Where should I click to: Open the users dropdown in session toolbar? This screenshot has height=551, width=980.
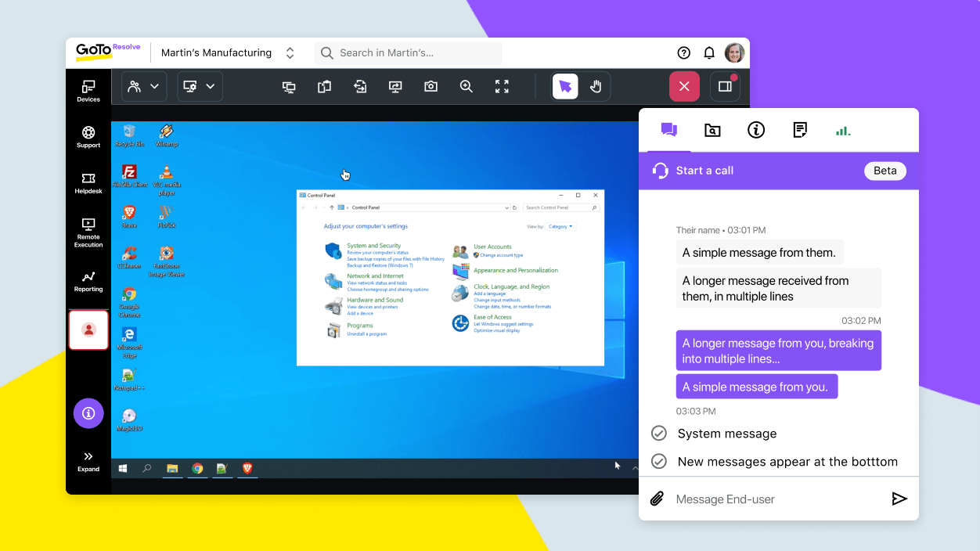tap(144, 87)
